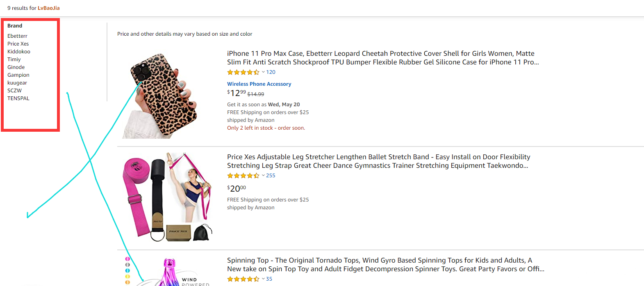The height and width of the screenshot is (286, 644).
Task: Expand rating breakdown chevron beside 120 reviews
Action: click(x=263, y=72)
